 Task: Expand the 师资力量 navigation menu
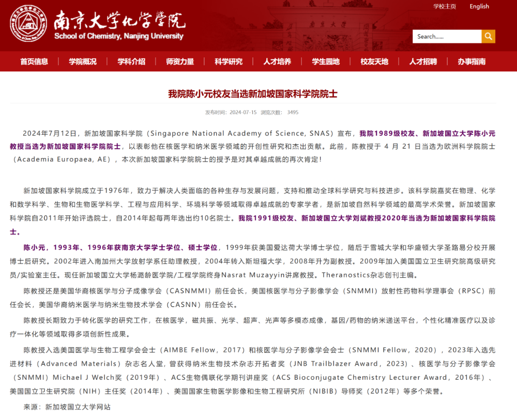pyautogui.click(x=180, y=61)
